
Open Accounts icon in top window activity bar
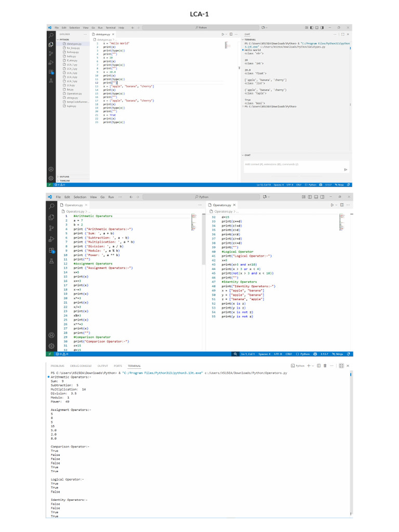51,169
